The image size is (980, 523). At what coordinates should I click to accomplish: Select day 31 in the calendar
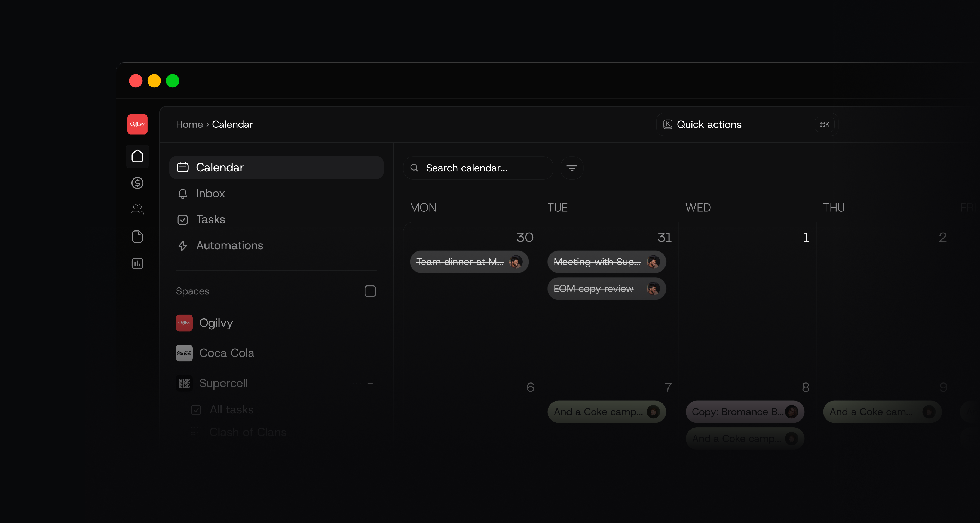664,237
